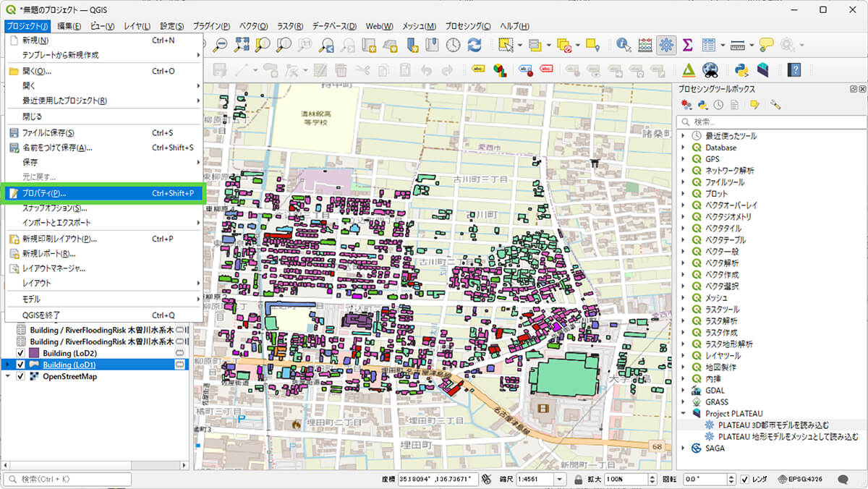Select the measure line ruler tool

(x=738, y=45)
